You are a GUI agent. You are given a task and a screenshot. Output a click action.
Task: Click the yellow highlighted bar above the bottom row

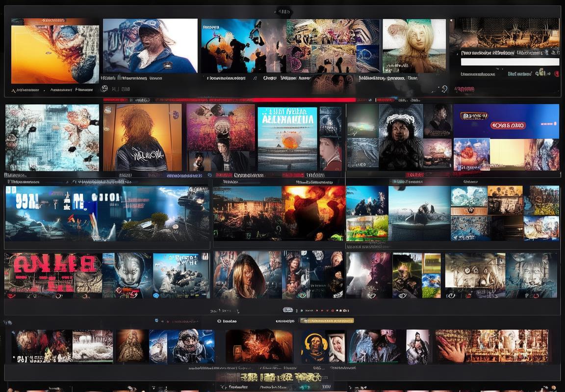pos(327,320)
